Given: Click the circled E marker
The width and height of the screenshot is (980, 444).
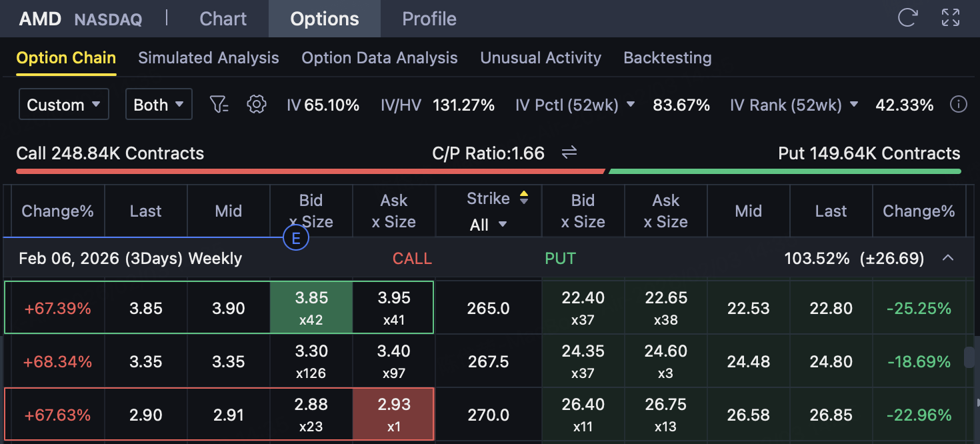Looking at the screenshot, I should (296, 237).
